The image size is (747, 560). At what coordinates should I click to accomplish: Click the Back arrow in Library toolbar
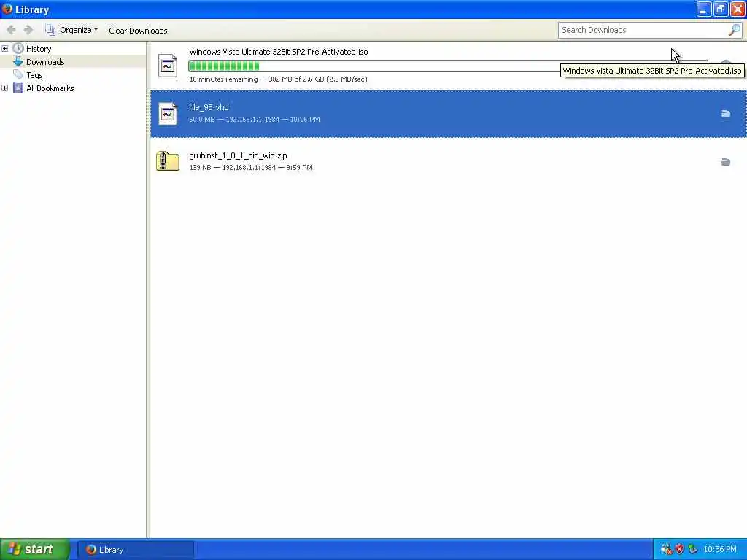tap(11, 30)
